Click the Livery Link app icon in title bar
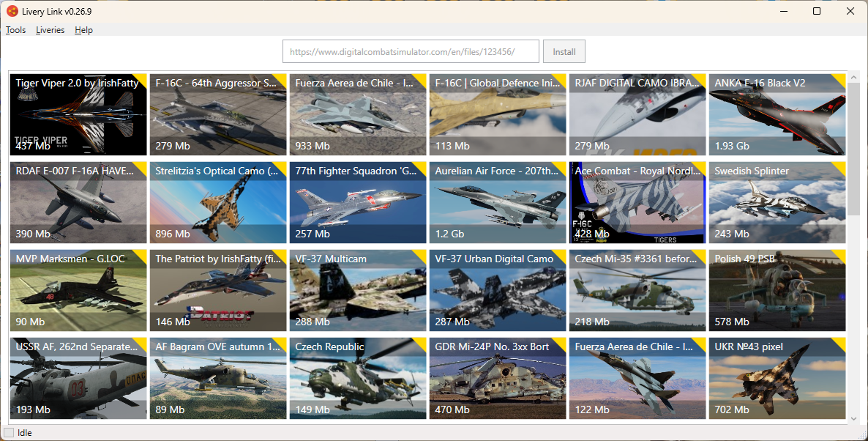 [12, 11]
